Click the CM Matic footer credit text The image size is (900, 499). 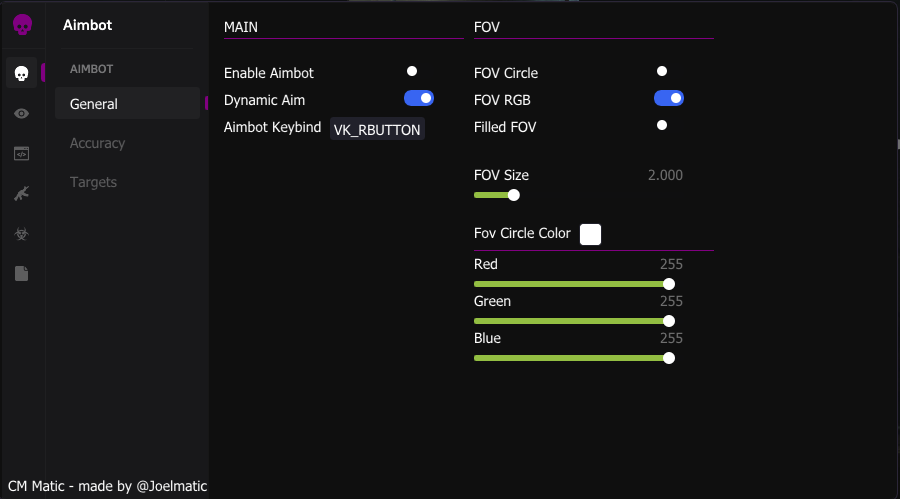click(x=107, y=486)
